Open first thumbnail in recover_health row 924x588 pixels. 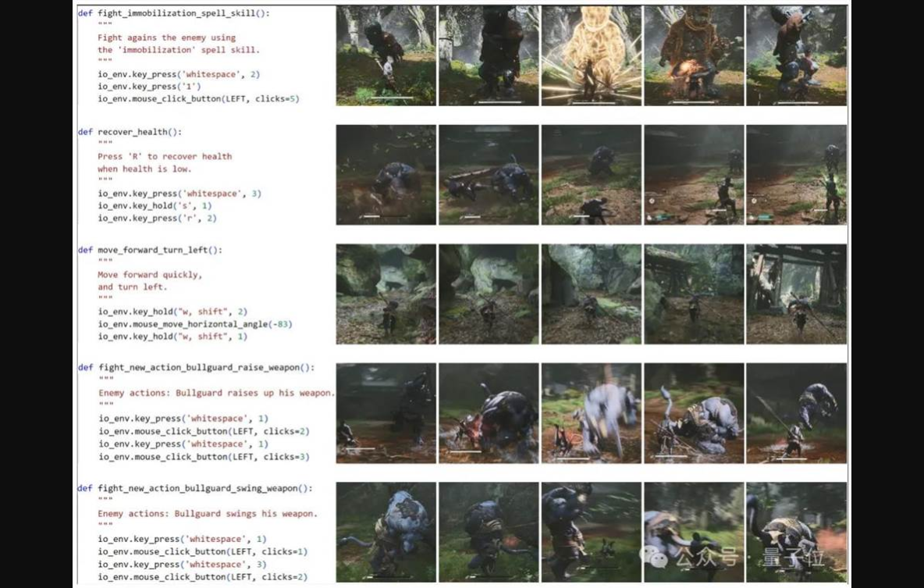point(386,175)
